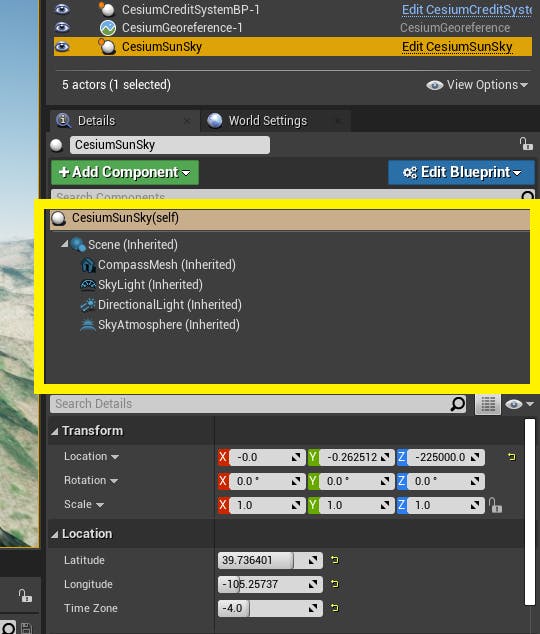Collapse the Scene (Inherited) component tree
The image size is (540, 634).
coord(64,244)
